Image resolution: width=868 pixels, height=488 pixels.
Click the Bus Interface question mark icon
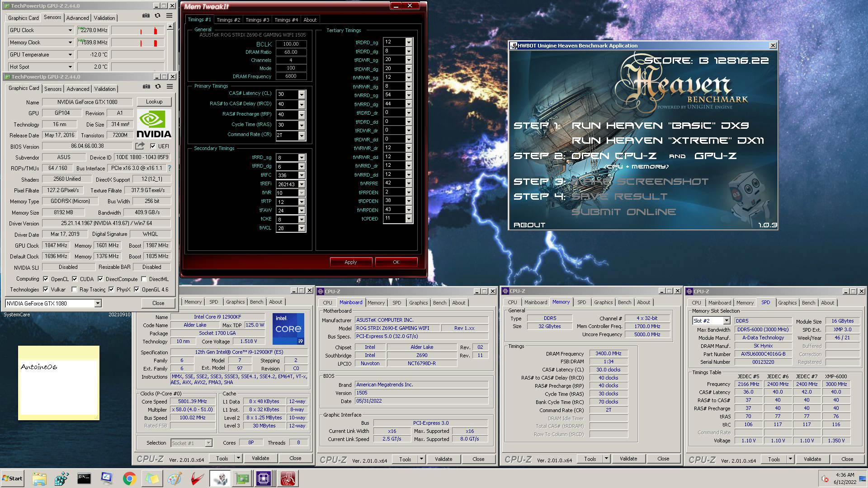click(170, 168)
